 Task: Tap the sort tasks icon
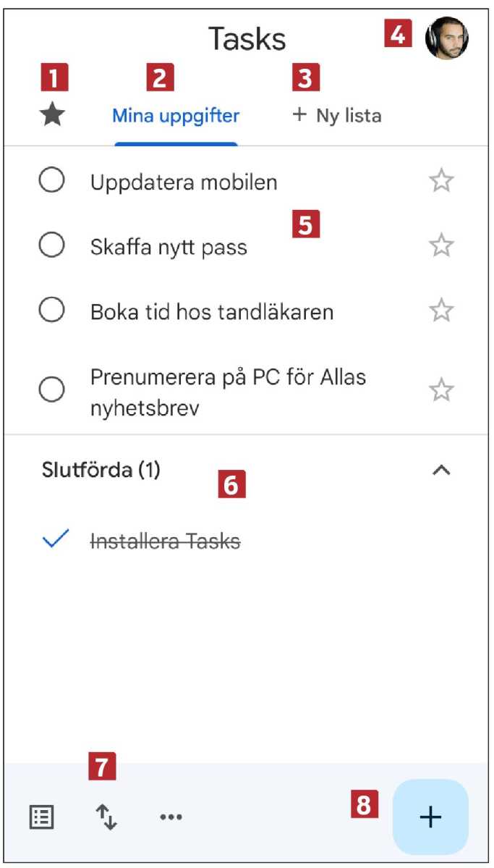coord(106,817)
